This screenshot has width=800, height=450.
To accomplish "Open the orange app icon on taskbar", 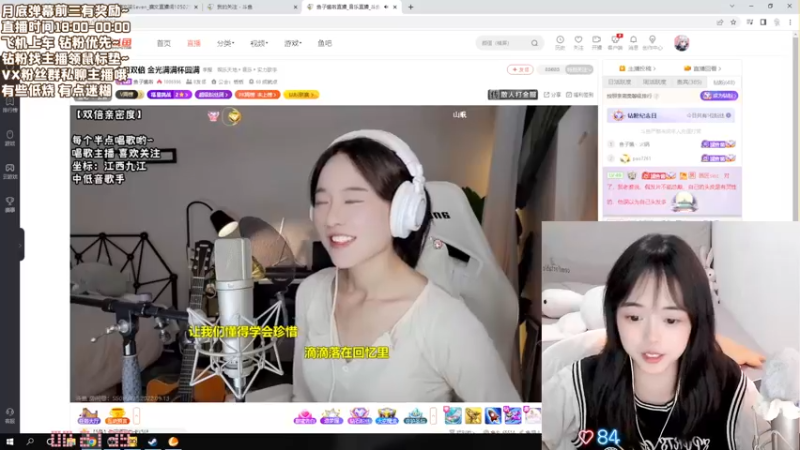I will coord(173,442).
